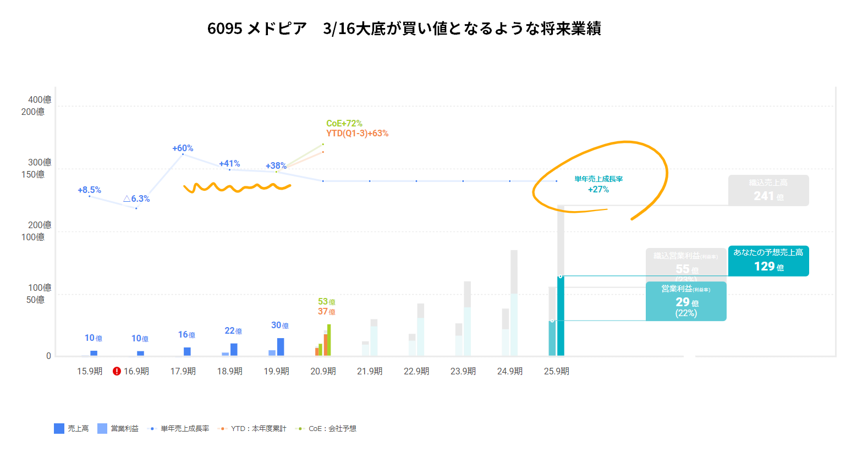
Task: Click the 織込営業利益 55億 box
Action: pyautogui.click(x=686, y=264)
